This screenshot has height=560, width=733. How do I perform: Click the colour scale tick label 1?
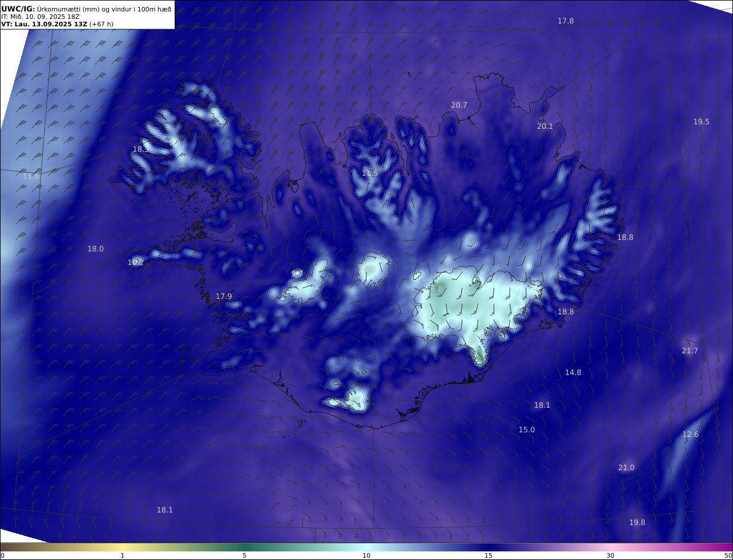123,555
